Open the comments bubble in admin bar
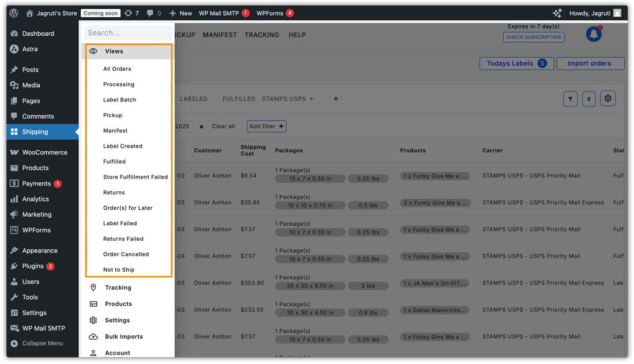The height and width of the screenshot is (364, 634). pyautogui.click(x=150, y=13)
